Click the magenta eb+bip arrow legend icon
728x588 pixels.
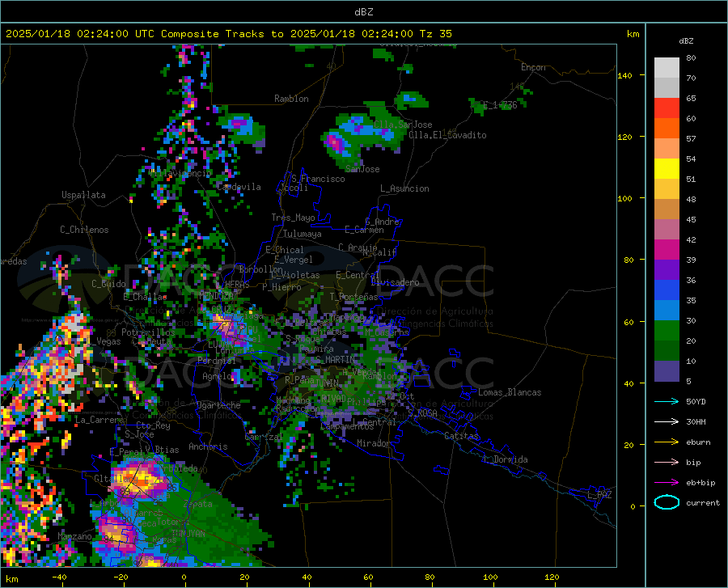click(667, 483)
